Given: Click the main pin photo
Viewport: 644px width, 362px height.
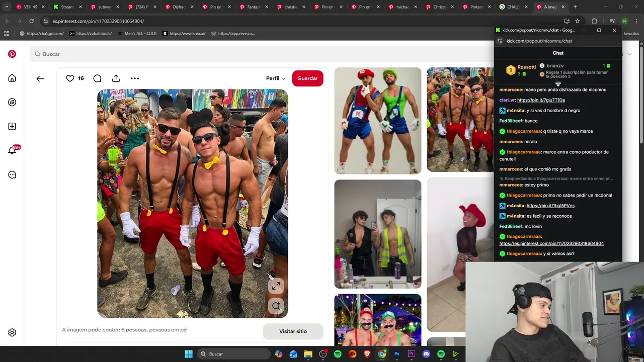Looking at the screenshot, I should coord(192,204).
